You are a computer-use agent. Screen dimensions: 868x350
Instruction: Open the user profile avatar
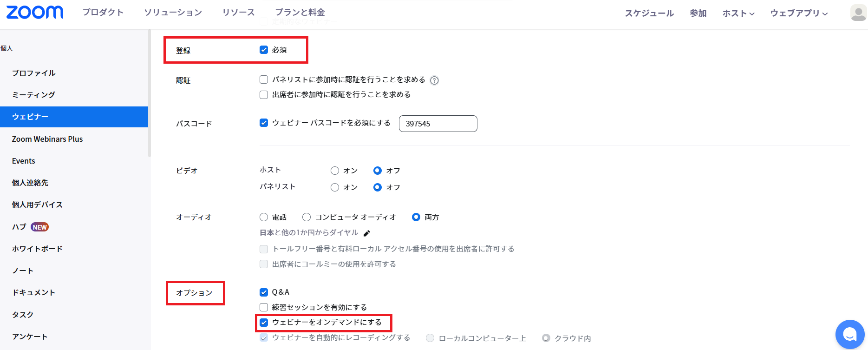pos(858,13)
